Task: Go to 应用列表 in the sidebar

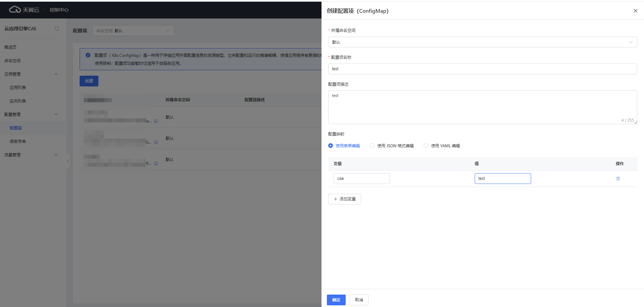Action: 18,88
